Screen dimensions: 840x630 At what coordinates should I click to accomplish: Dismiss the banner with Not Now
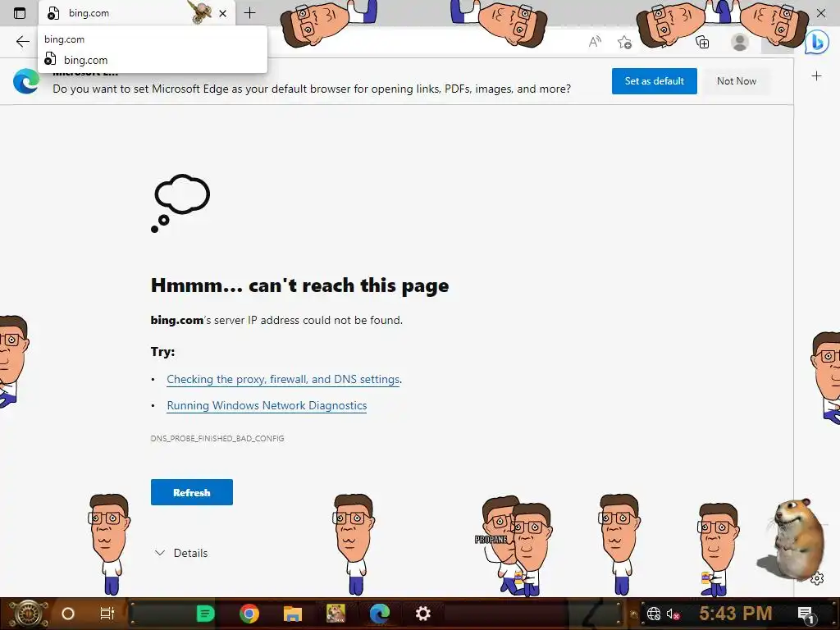[737, 81]
